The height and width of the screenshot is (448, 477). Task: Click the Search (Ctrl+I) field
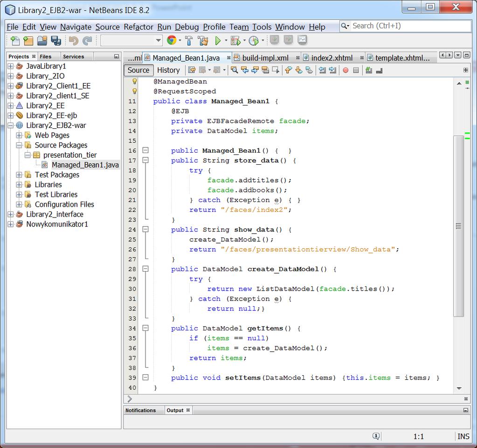tap(406, 26)
